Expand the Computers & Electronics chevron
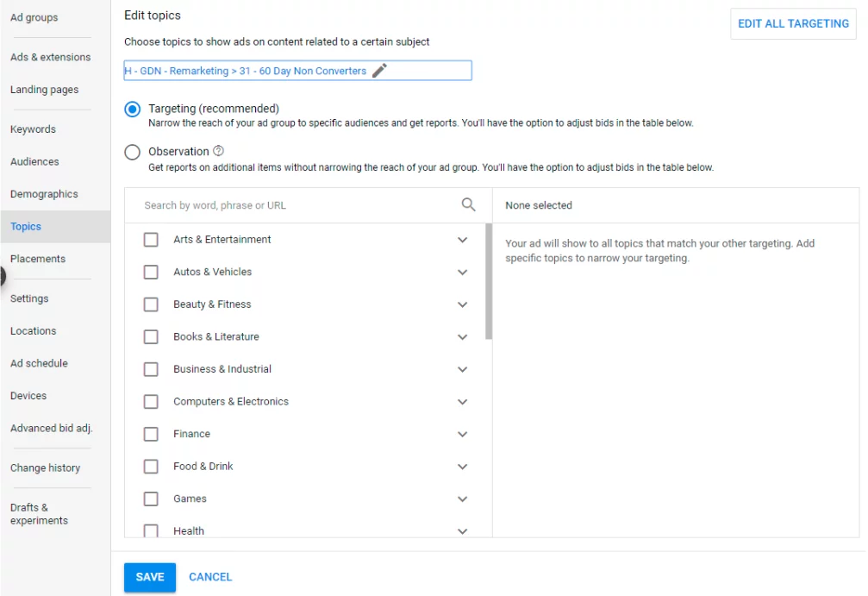Image resolution: width=868 pixels, height=596 pixels. click(462, 402)
